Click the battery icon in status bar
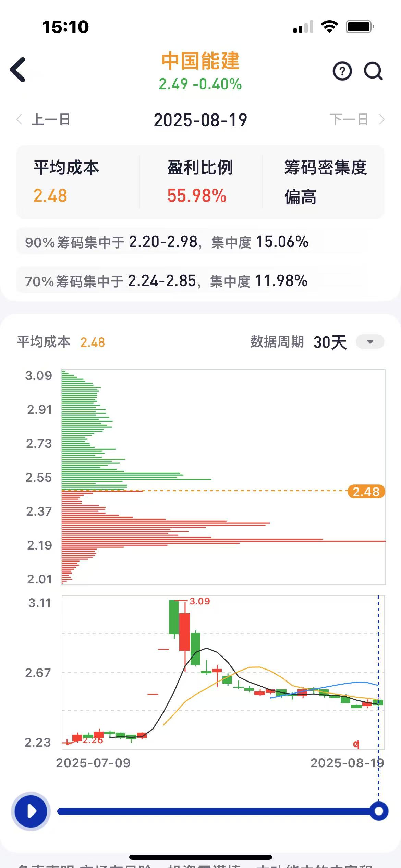 tap(360, 26)
